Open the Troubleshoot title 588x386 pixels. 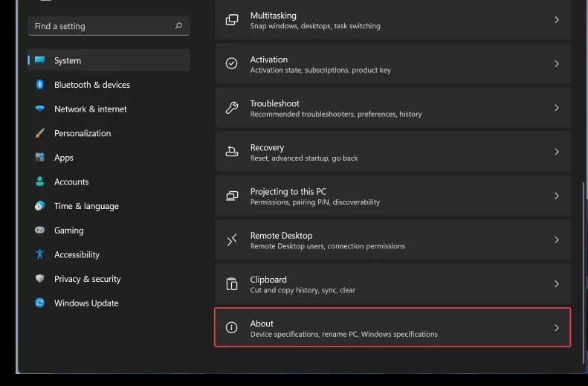point(274,103)
